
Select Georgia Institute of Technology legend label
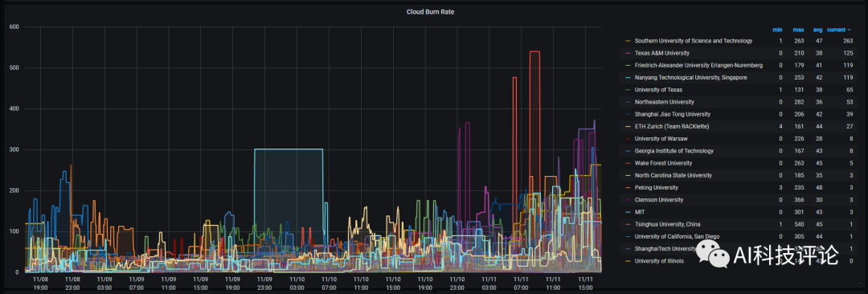(x=674, y=150)
